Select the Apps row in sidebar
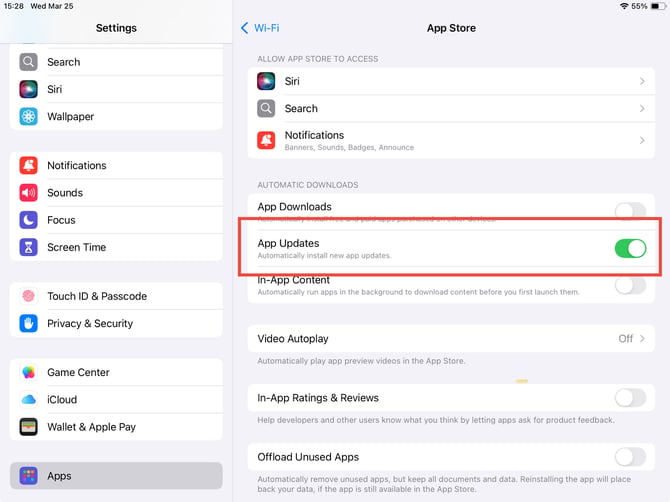Screen dimensions: 670x502 tap(116, 476)
